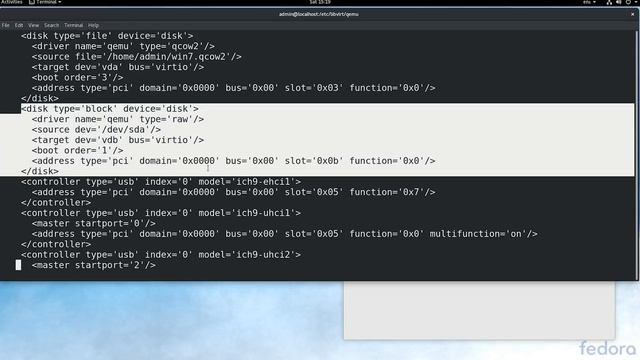Screen dimensions: 640x360
Task: Open the clock and calendar in top bar
Action: [x=320, y=2]
